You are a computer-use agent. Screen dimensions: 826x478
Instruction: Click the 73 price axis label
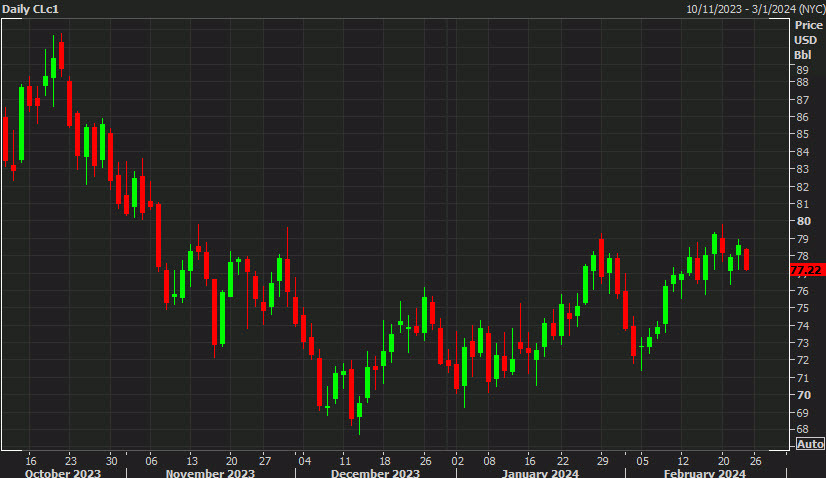pyautogui.click(x=802, y=343)
